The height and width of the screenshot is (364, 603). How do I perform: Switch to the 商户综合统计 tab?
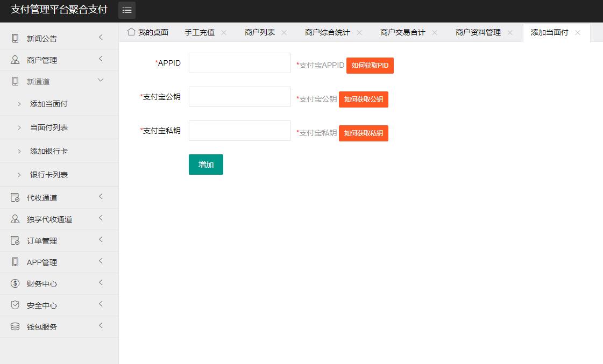(327, 32)
